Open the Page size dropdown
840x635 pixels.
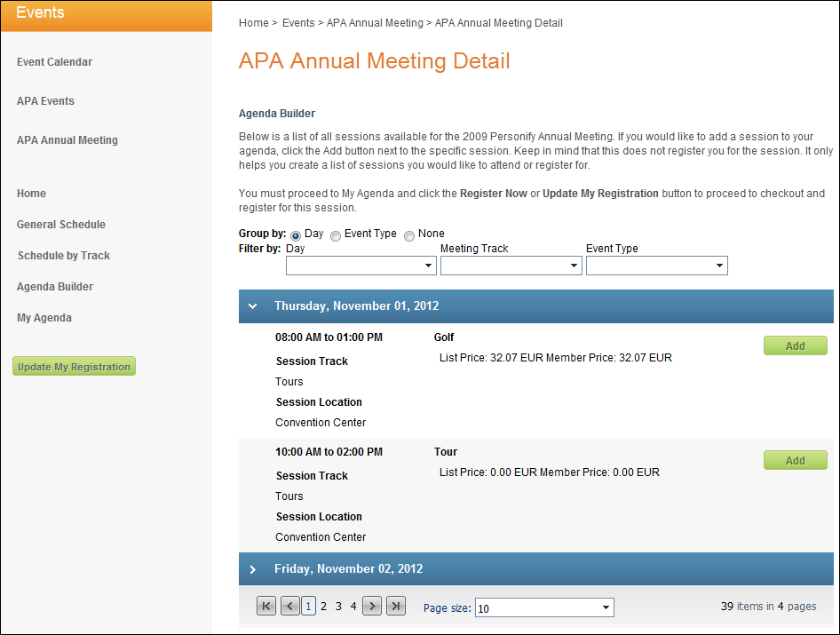point(544,607)
